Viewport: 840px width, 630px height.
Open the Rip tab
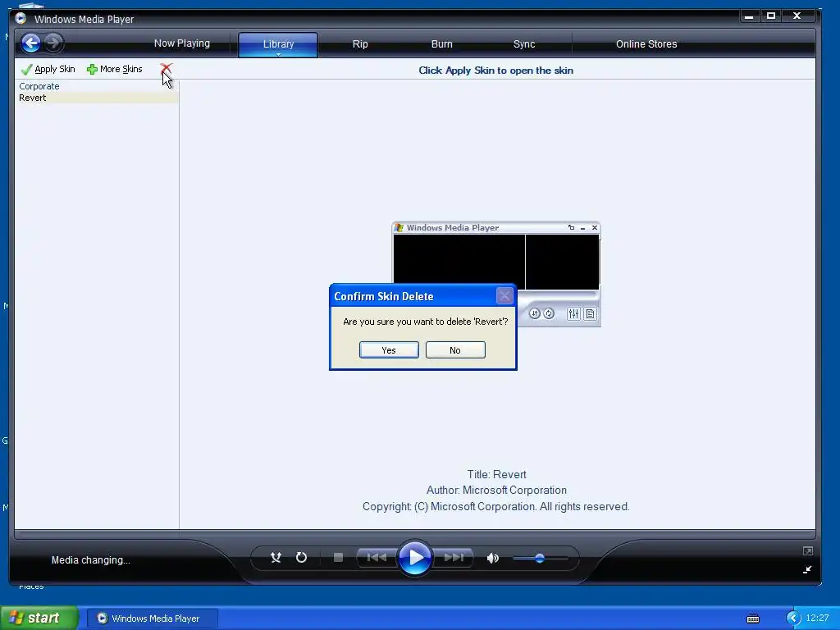click(x=360, y=44)
